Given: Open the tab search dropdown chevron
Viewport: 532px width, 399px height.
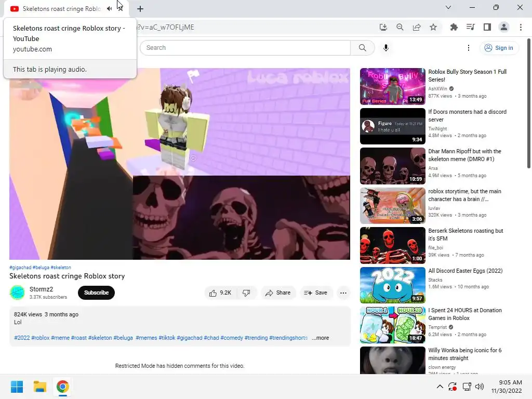Looking at the screenshot, I should [448, 7].
